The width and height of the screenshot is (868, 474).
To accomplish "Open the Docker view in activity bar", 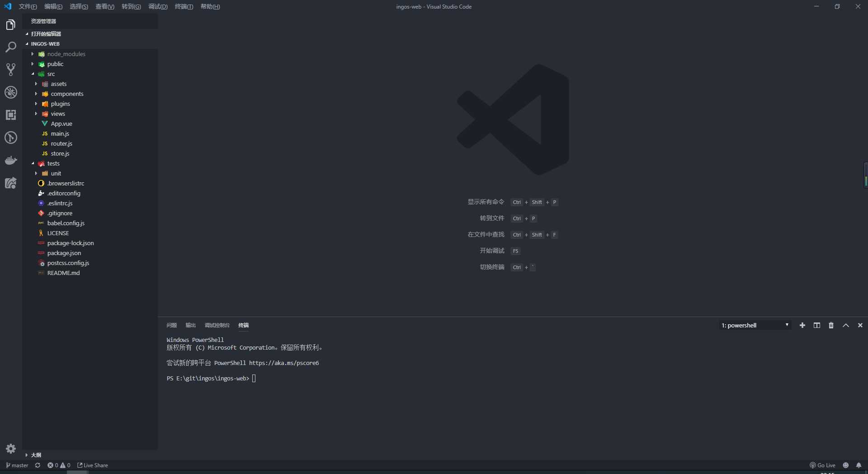I will coord(11,160).
